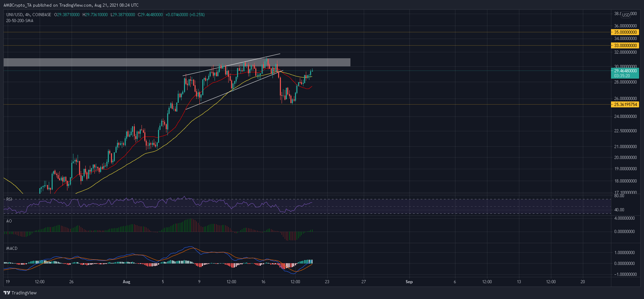Click the 32.00000000 price axis tick
Viewport: 644px width, 299px height.
(x=625, y=52)
